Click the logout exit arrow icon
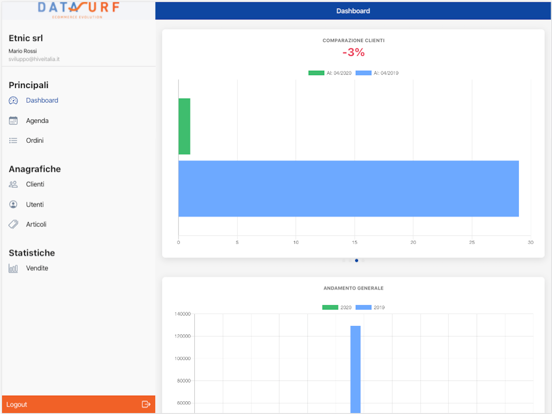 tap(146, 404)
